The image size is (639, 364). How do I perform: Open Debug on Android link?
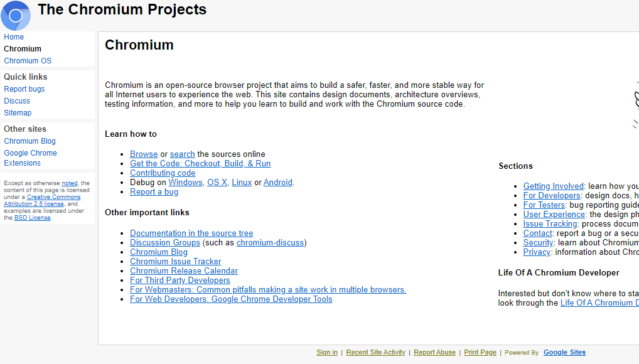pos(278,182)
